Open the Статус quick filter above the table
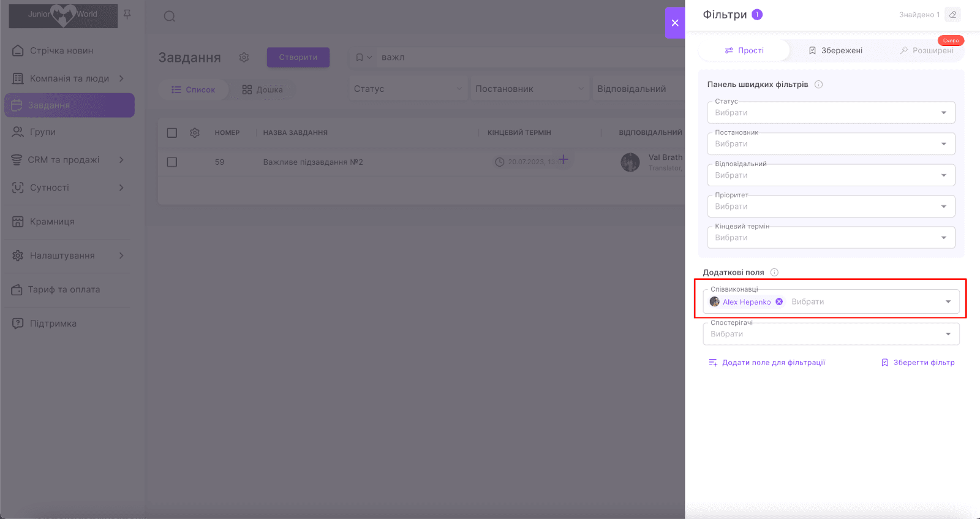This screenshot has height=519, width=980. (409, 89)
